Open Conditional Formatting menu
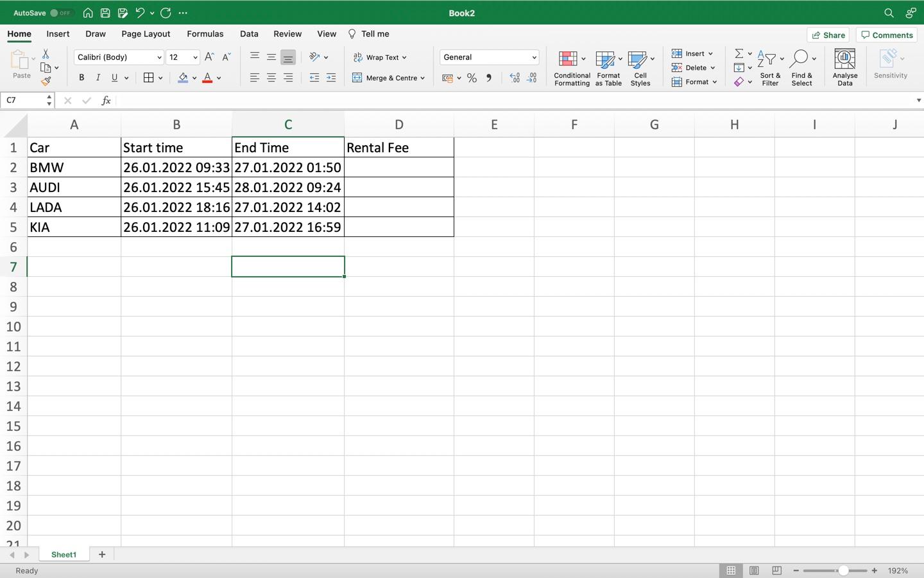 (x=572, y=67)
